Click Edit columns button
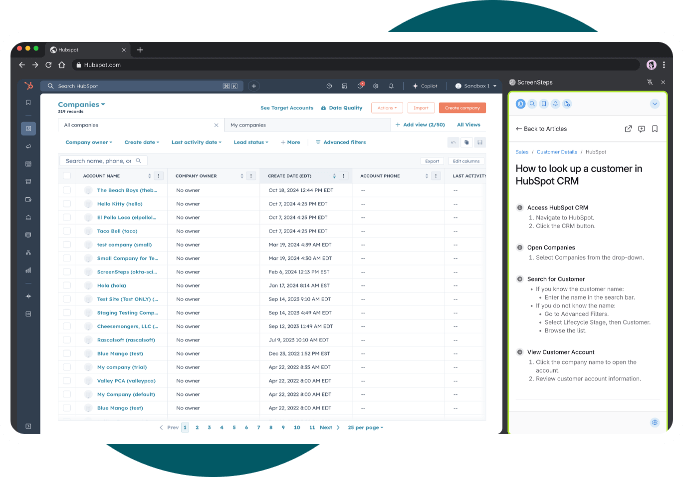The height and width of the screenshot is (477, 683). coord(466,161)
